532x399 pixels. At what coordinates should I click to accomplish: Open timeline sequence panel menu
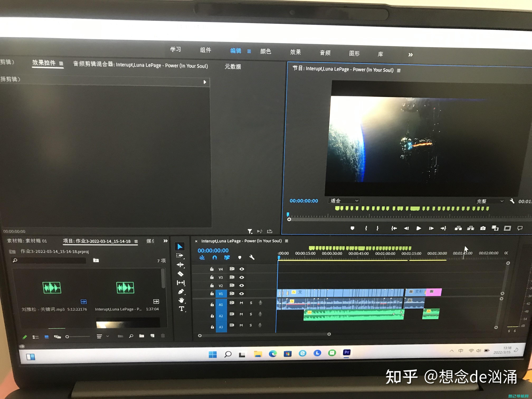point(286,241)
